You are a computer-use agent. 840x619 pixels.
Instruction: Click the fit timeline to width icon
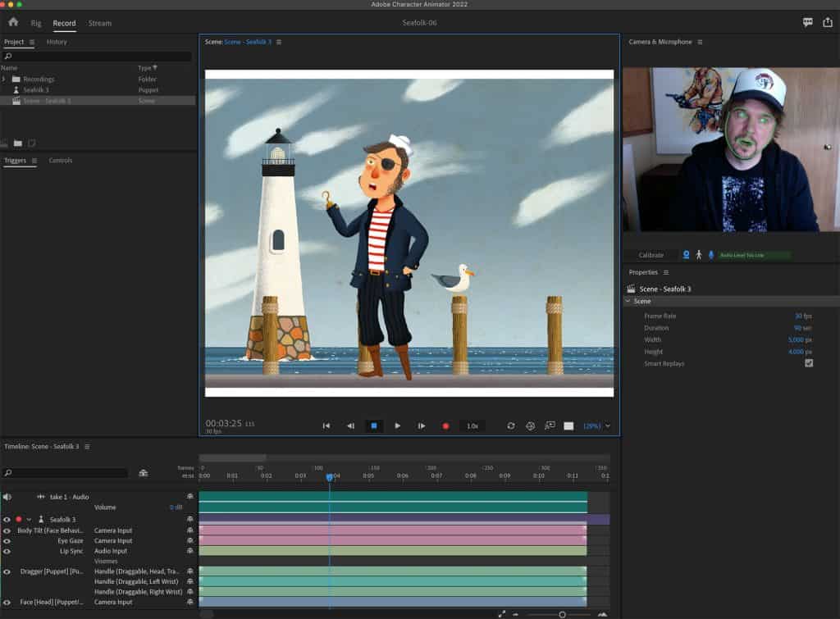(x=501, y=614)
